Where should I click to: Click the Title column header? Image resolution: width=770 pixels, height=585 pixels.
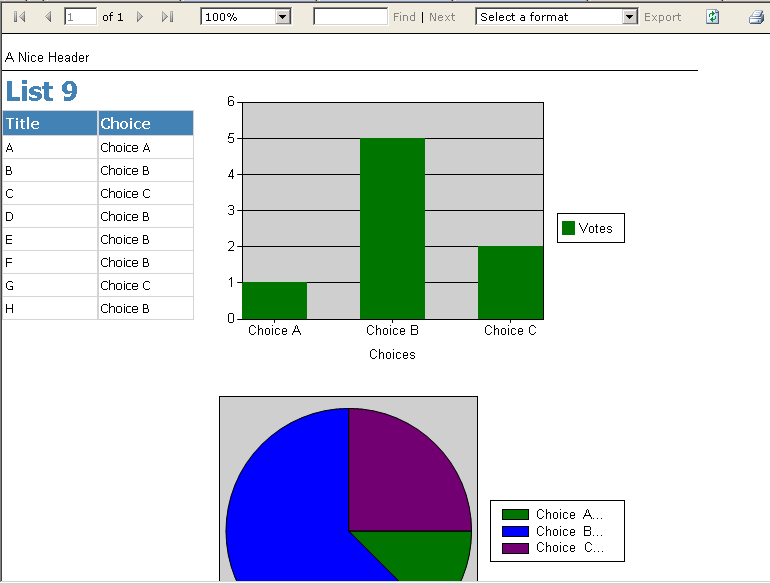[50, 123]
